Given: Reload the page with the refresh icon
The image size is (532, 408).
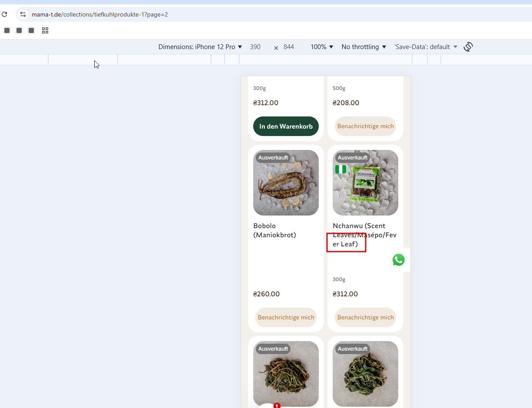Looking at the screenshot, I should pos(4,14).
